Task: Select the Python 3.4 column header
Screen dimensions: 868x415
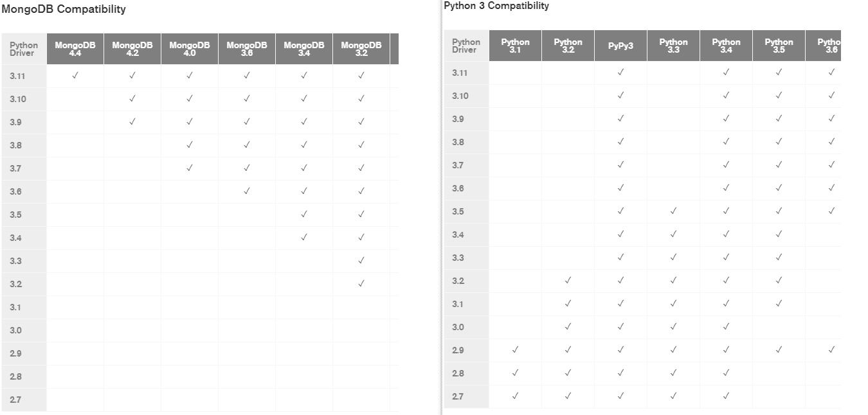Action: (x=726, y=46)
